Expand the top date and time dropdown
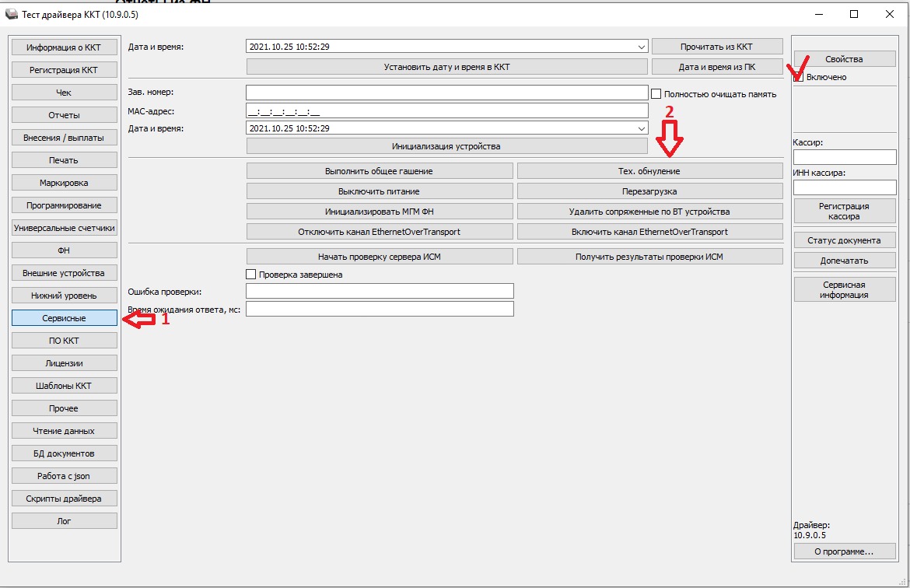The height and width of the screenshot is (588, 910). pos(641,47)
